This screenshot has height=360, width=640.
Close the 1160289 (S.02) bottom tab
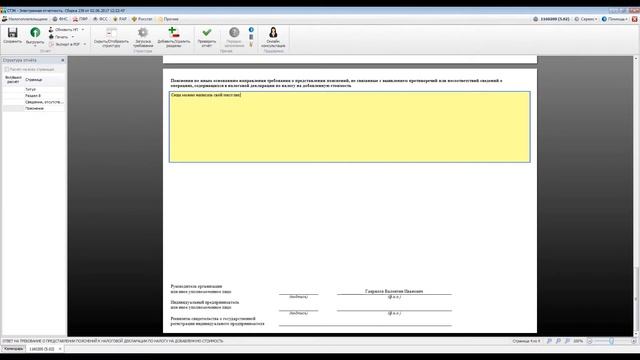(60, 349)
